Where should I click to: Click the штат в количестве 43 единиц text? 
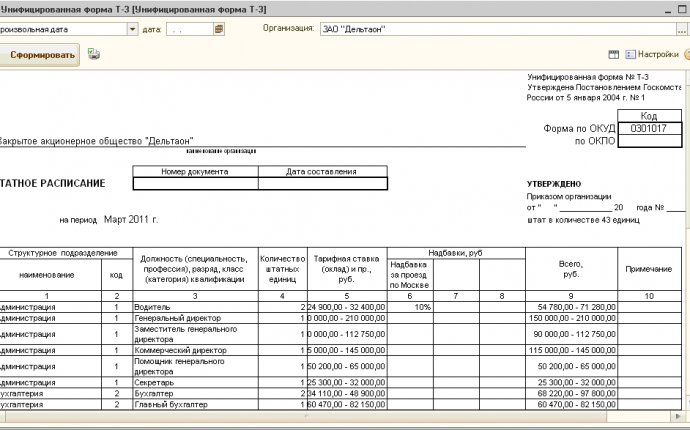(x=583, y=220)
